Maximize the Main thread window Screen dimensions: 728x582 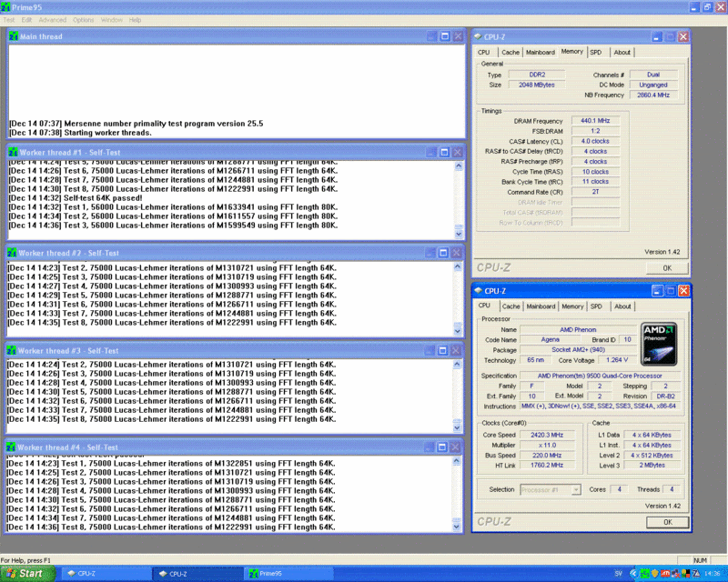coord(444,36)
